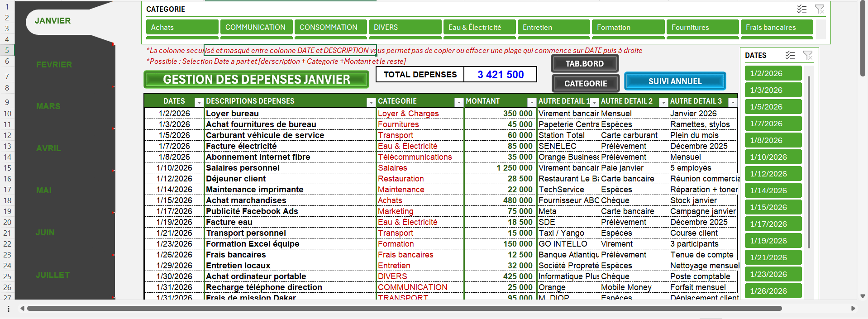This screenshot has height=319, width=868.
Task: Filter by Achats category slicer
Action: click(182, 27)
